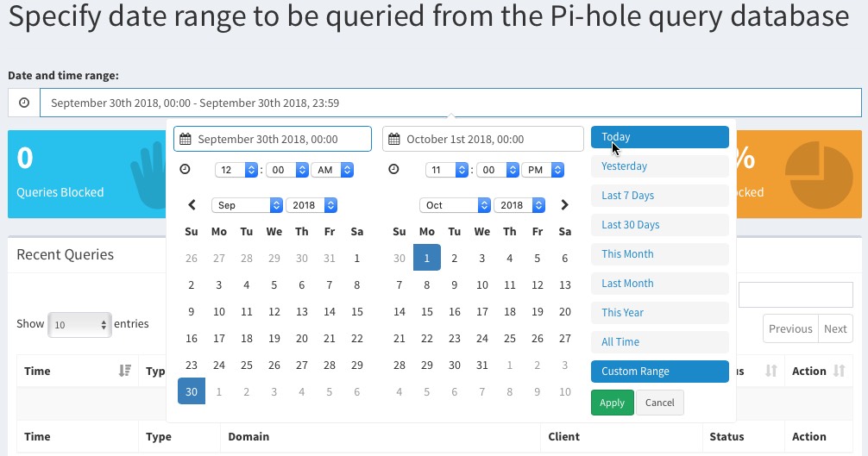
Task: Pick October 16 in right calendar
Action: pyautogui.click(x=455, y=312)
